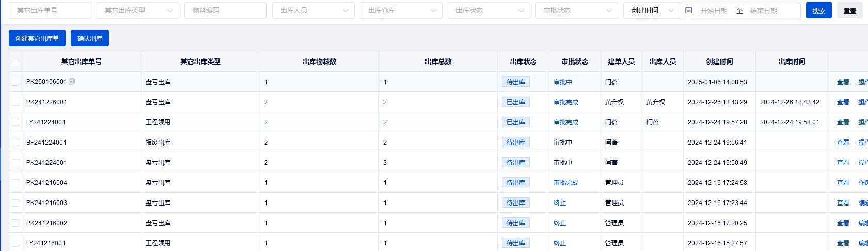
Task: Click the 确认出库 button
Action: coord(90,38)
